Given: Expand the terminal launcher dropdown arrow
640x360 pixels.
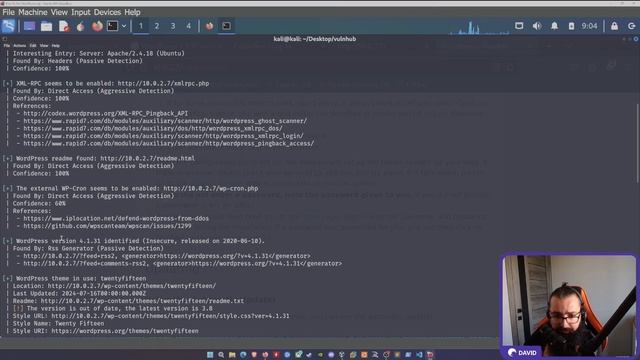Looking at the screenshot, I should click(124, 26).
